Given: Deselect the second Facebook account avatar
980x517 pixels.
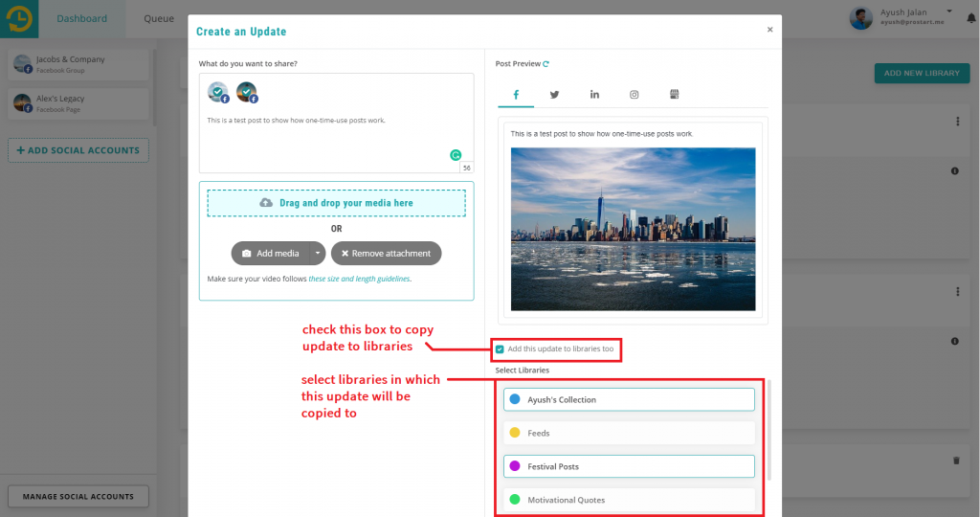Looking at the screenshot, I should pos(247,92).
